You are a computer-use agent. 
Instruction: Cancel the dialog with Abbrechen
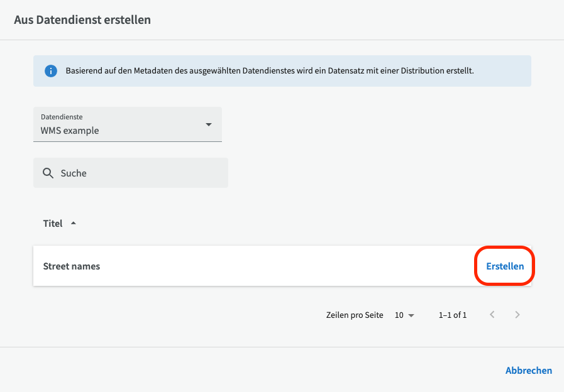pos(528,370)
